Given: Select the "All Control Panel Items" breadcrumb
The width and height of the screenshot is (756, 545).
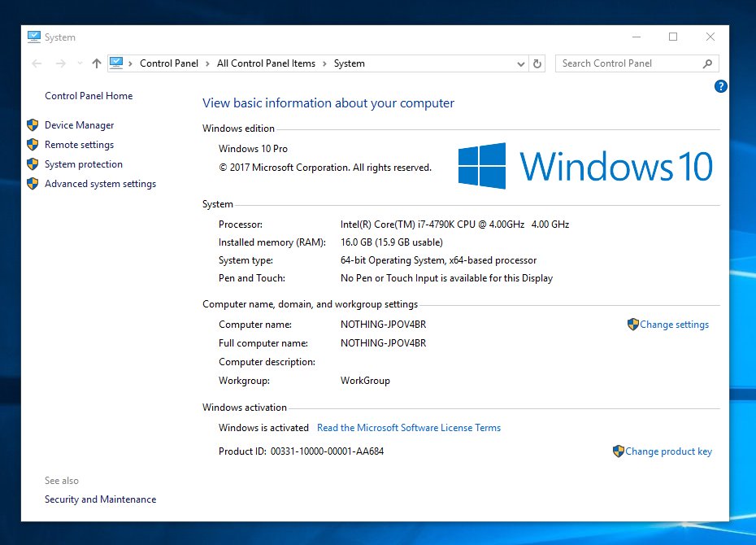Looking at the screenshot, I should point(266,63).
